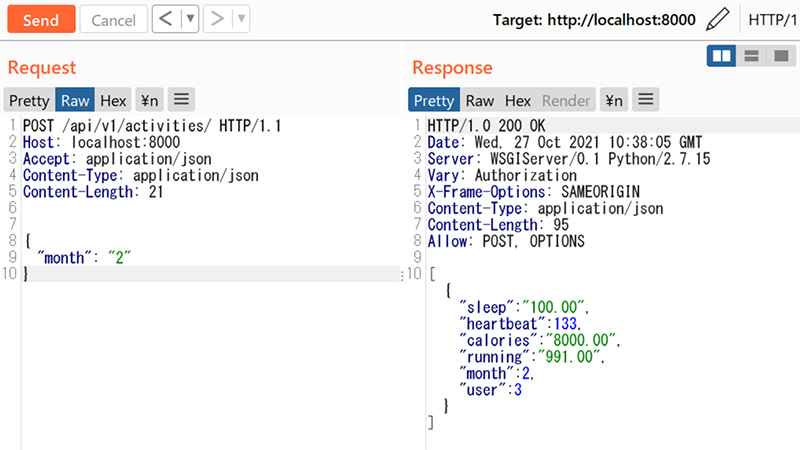Click the X-Frame-Options: SAMEORIGIN header
This screenshot has width=800, height=450.
(x=534, y=191)
